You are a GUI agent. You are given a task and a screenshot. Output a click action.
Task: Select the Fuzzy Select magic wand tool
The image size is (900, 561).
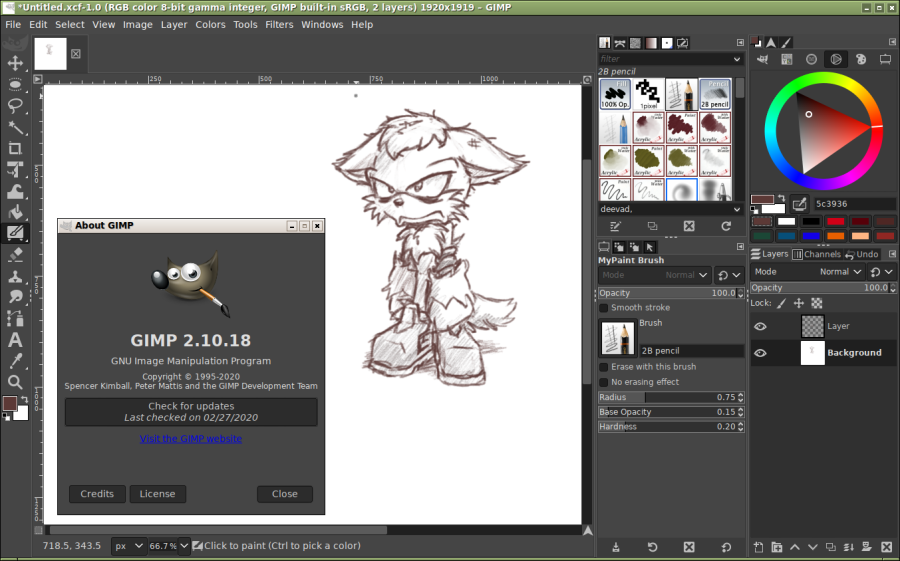coord(15,127)
